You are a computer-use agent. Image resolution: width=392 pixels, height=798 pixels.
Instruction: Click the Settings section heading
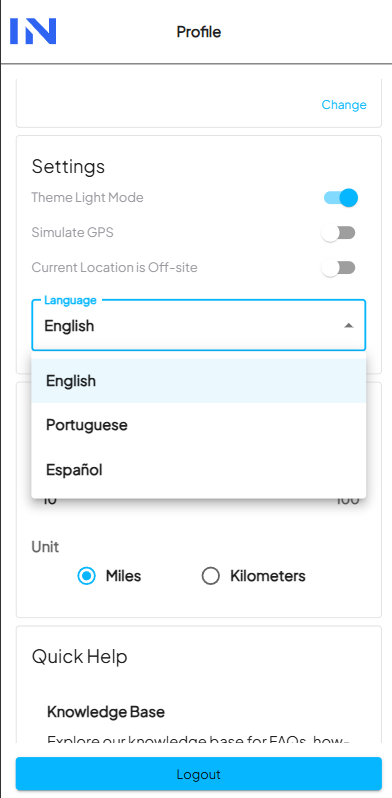point(68,166)
